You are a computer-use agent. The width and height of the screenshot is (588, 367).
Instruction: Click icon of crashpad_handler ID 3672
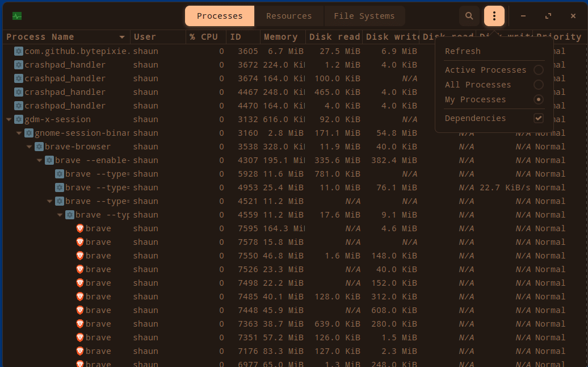19,65
